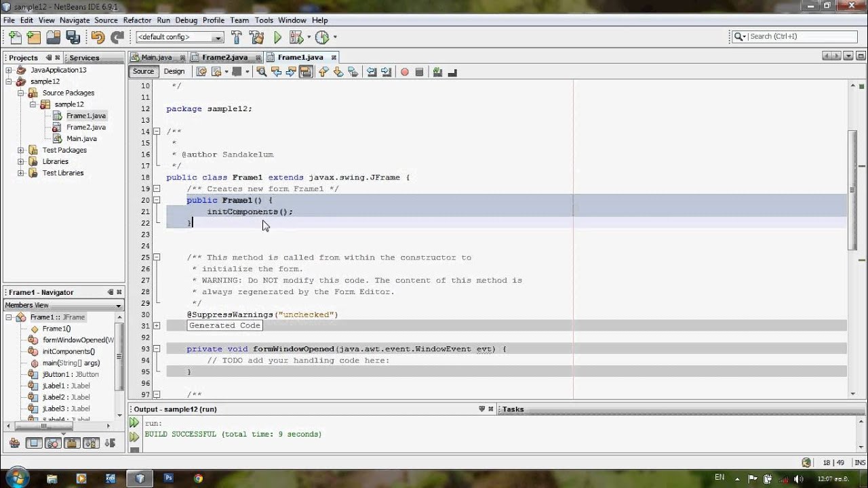
Task: Click the New Project toolbar icon
Action: (33, 37)
